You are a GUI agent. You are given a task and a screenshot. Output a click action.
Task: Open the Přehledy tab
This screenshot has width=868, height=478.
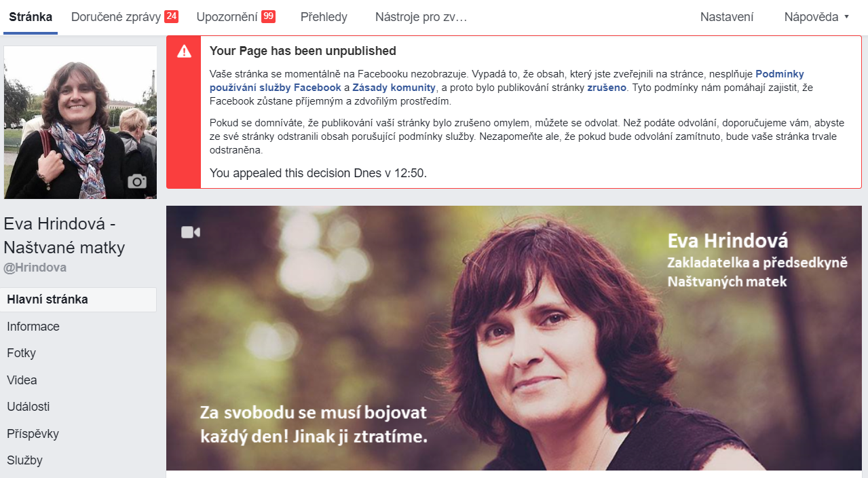(x=324, y=17)
